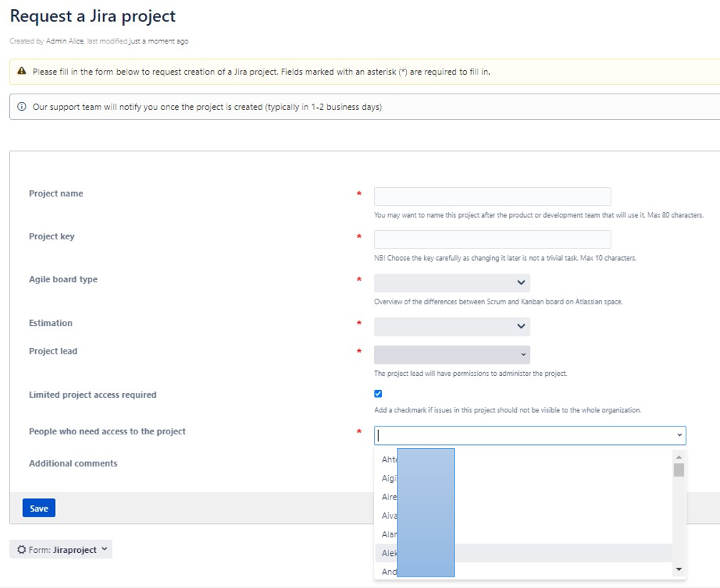Image resolution: width=720 pixels, height=588 pixels.
Task: Collapse the Form: Jiraproject chevron
Action: point(104,549)
